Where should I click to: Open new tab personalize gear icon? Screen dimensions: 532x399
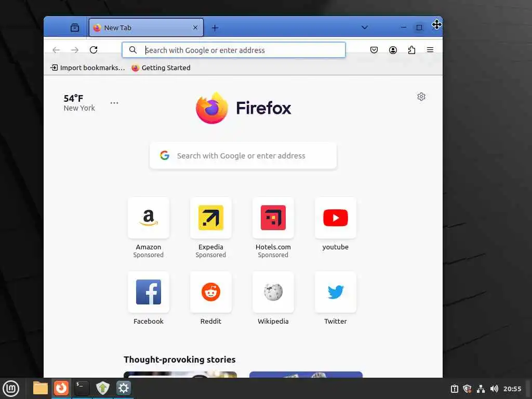[421, 97]
